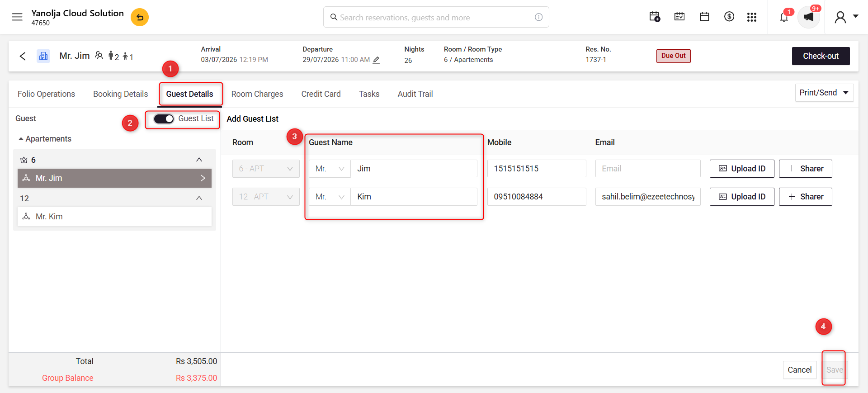Open the Audit Trail tab

pyautogui.click(x=415, y=94)
